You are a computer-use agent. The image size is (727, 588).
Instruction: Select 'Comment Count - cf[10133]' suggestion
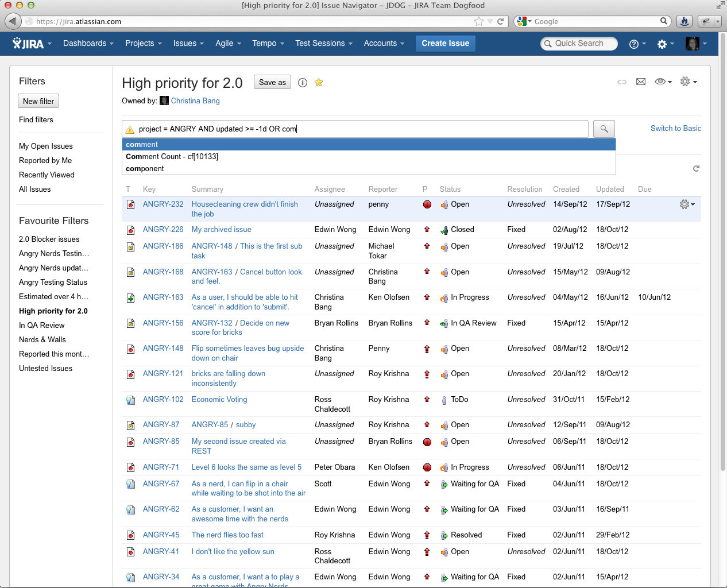369,157
